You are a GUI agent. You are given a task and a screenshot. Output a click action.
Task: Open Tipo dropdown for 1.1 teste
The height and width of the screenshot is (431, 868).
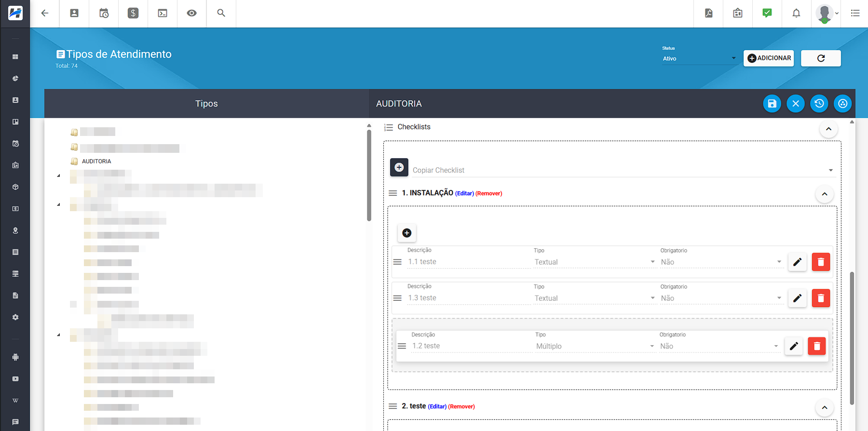pos(595,262)
